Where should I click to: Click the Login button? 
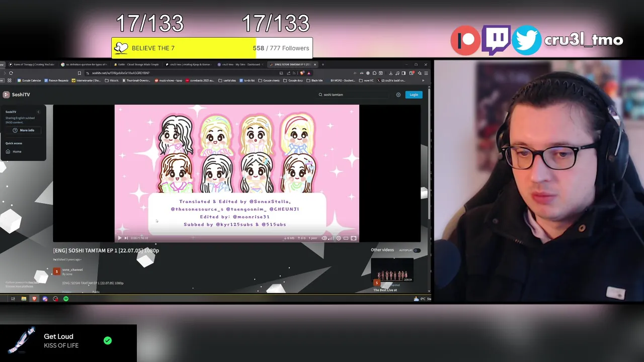pyautogui.click(x=414, y=95)
